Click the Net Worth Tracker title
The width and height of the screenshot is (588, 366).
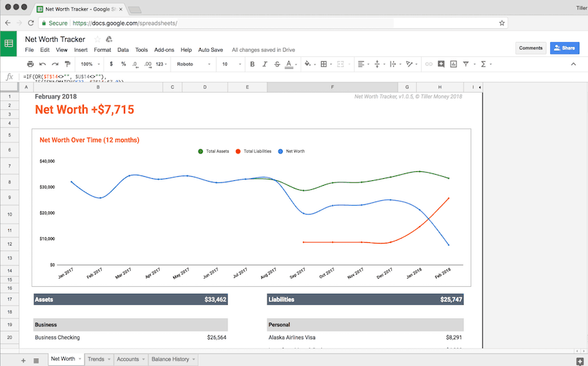55,39
